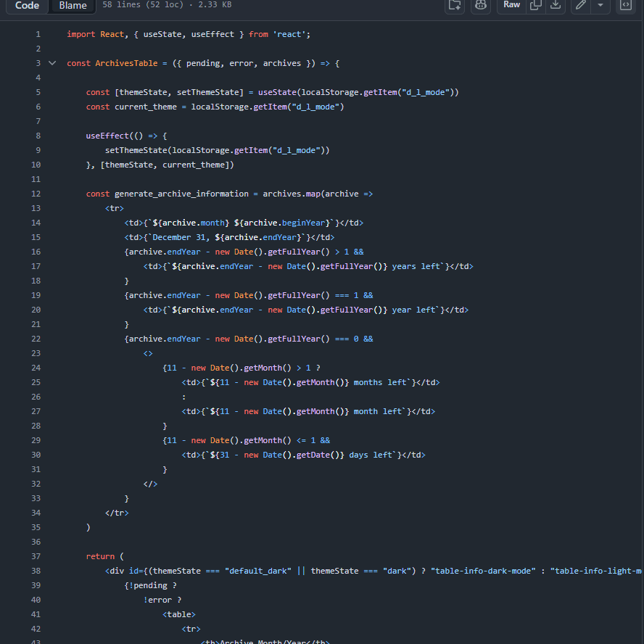Viewport: 644px width, 644px height.
Task: Click 'year left' text on line 20
Action: [413, 310]
